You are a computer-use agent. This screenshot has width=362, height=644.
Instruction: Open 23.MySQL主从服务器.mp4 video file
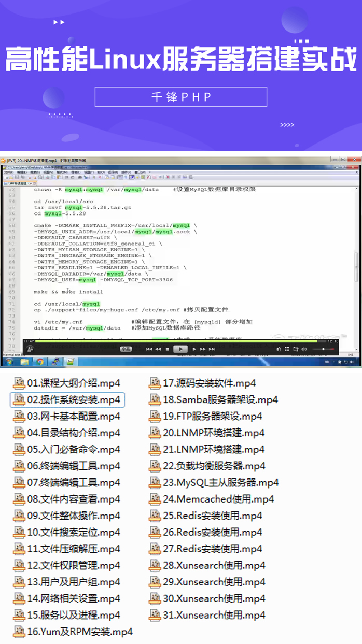coord(214,483)
